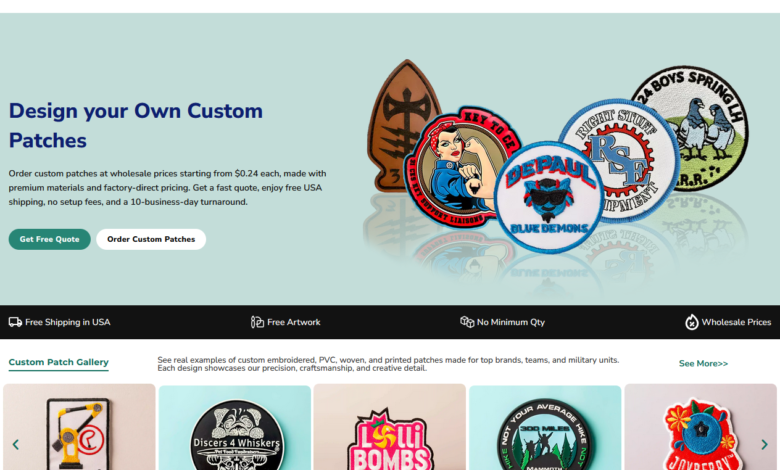The height and width of the screenshot is (470, 780).
Task: Open the Discers 4 Whiskers patch thumbnail
Action: click(x=235, y=428)
